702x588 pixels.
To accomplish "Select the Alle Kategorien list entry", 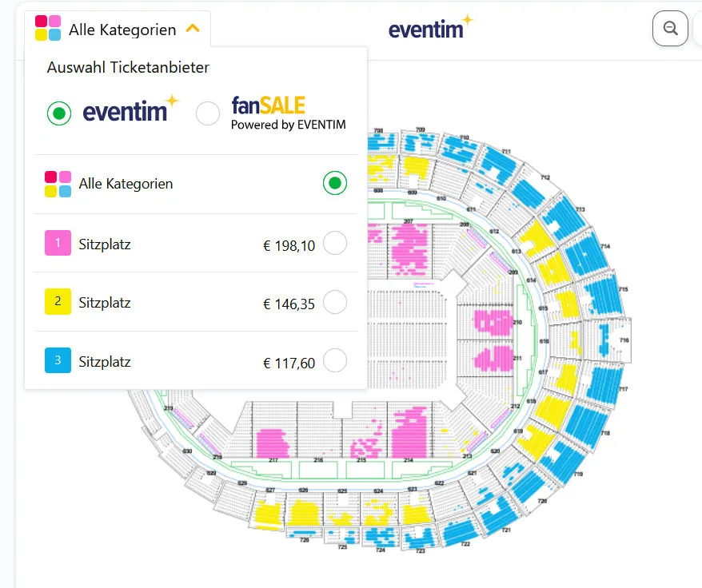I will click(126, 184).
